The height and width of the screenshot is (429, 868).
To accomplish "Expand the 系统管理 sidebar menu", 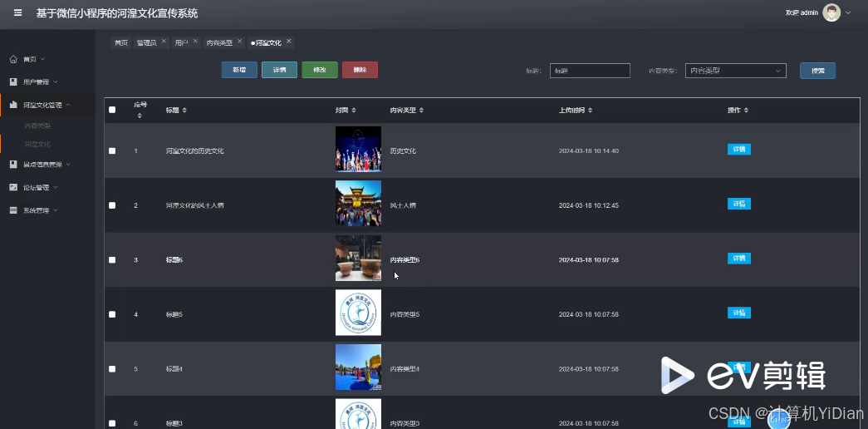I will (x=55, y=210).
